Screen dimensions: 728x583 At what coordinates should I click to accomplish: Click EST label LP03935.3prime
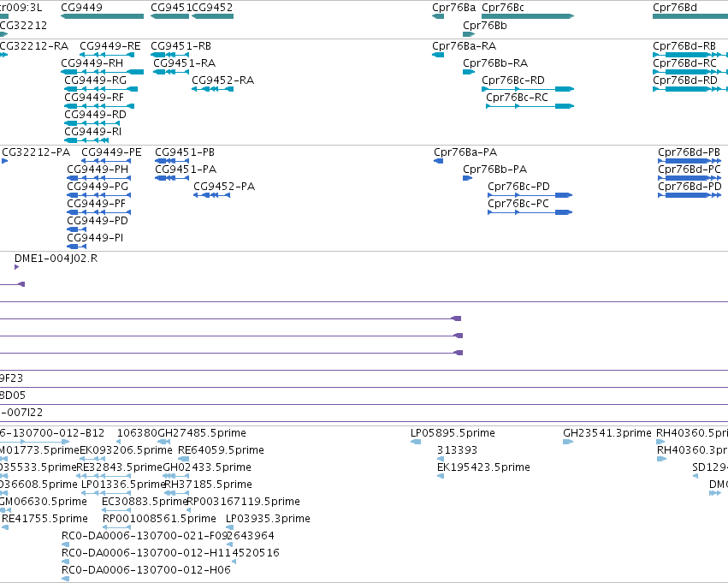click(x=268, y=519)
